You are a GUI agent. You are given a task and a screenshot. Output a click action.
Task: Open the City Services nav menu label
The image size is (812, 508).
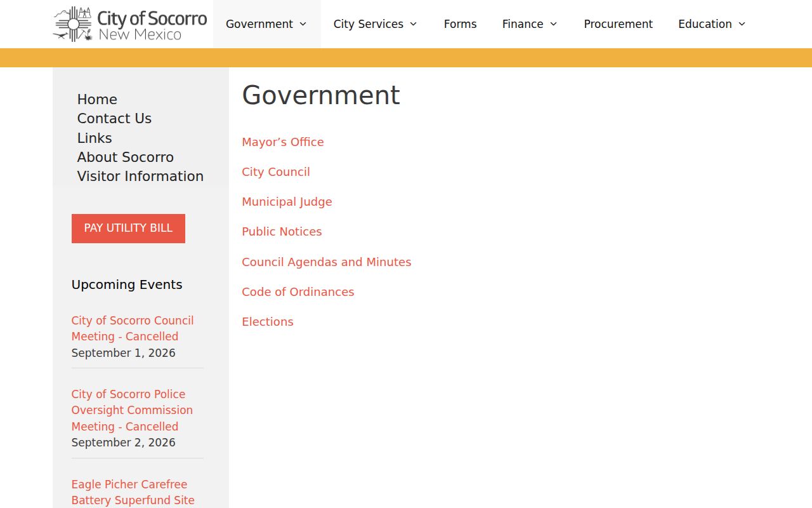pyautogui.click(x=369, y=24)
